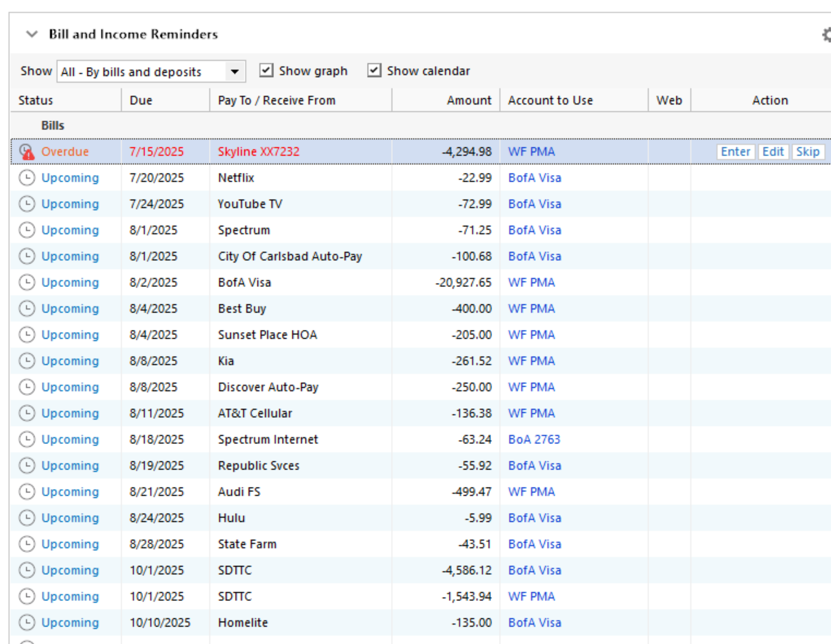
Task: Sort by the Amount column header
Action: (468, 100)
